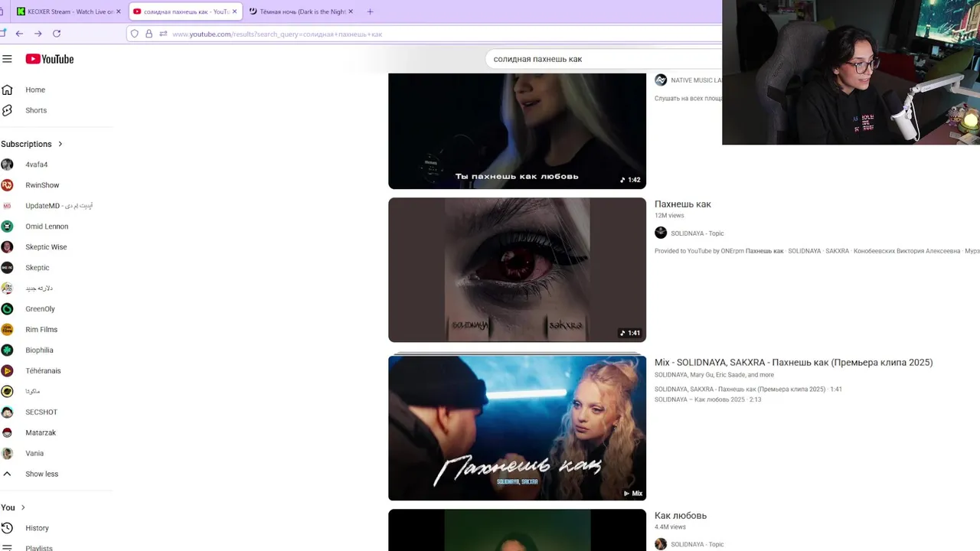This screenshot has height=551, width=980.
Task: Click the streamer webcam overlay
Action: pos(851,72)
